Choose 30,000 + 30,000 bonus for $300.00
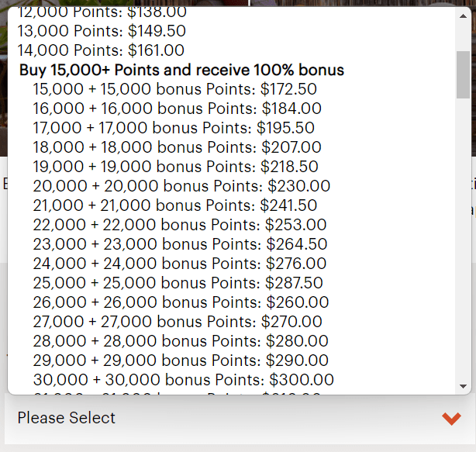The image size is (476, 452). pyautogui.click(x=183, y=380)
